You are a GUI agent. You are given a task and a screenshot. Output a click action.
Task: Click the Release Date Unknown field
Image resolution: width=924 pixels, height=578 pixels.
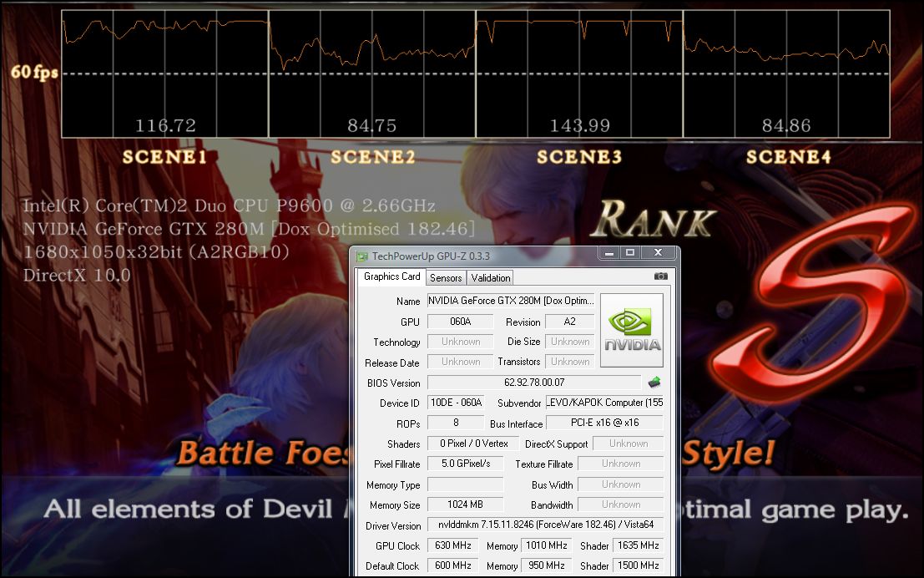tap(460, 362)
